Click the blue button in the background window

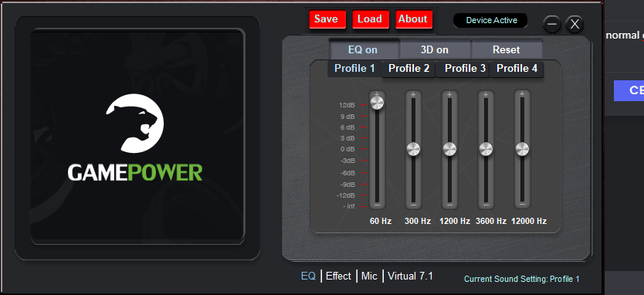(x=629, y=91)
